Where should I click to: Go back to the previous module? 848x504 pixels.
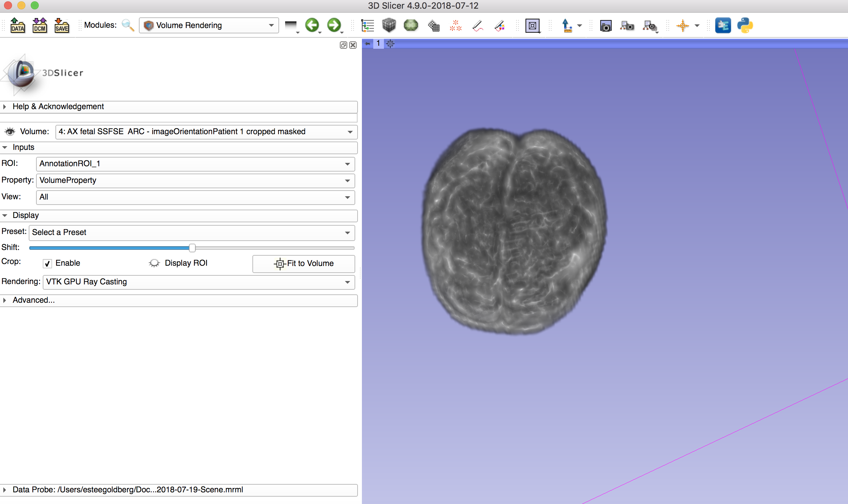pyautogui.click(x=312, y=25)
